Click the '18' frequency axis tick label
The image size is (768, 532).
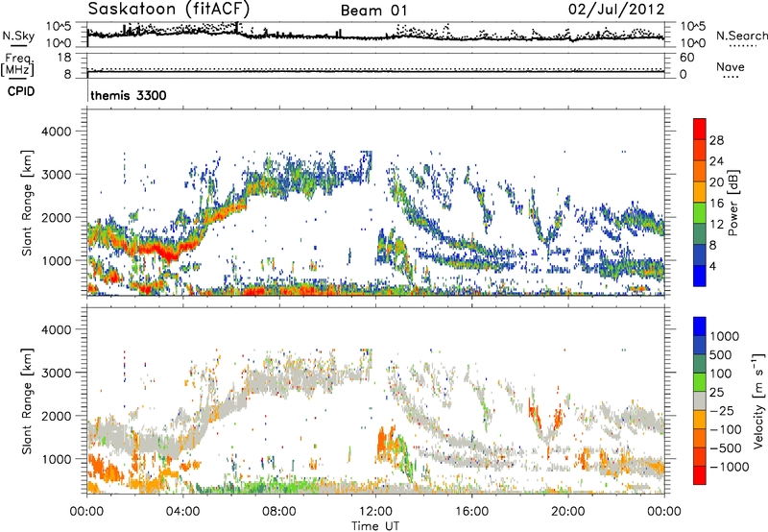[64, 58]
